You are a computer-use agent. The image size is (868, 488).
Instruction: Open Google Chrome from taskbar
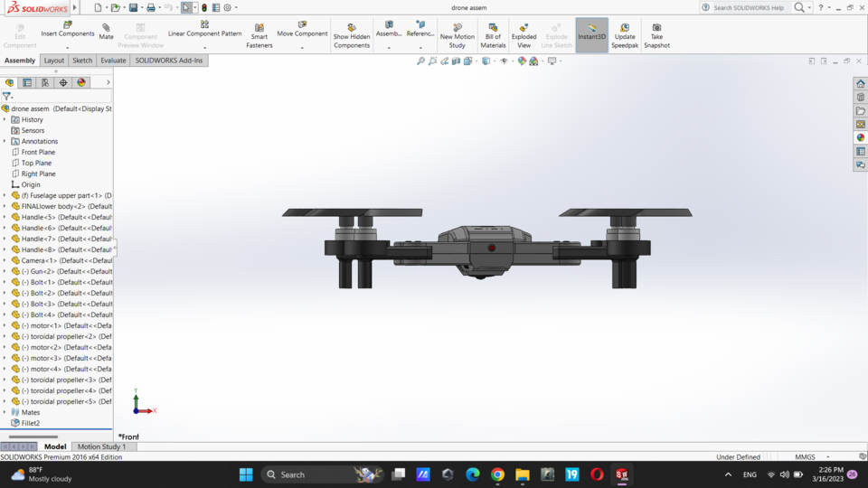point(497,474)
